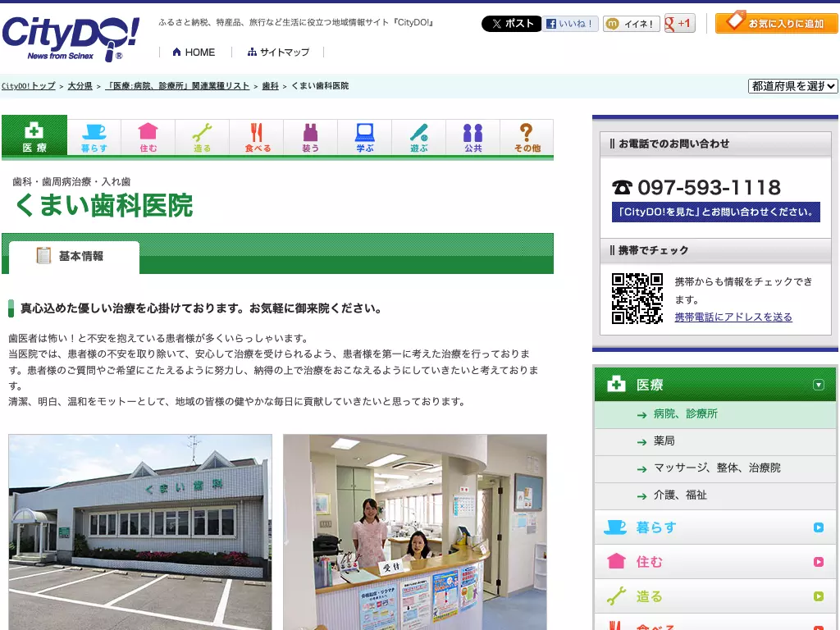Open the 住む house icon tab
This screenshot has height=630, width=840.
click(x=148, y=138)
